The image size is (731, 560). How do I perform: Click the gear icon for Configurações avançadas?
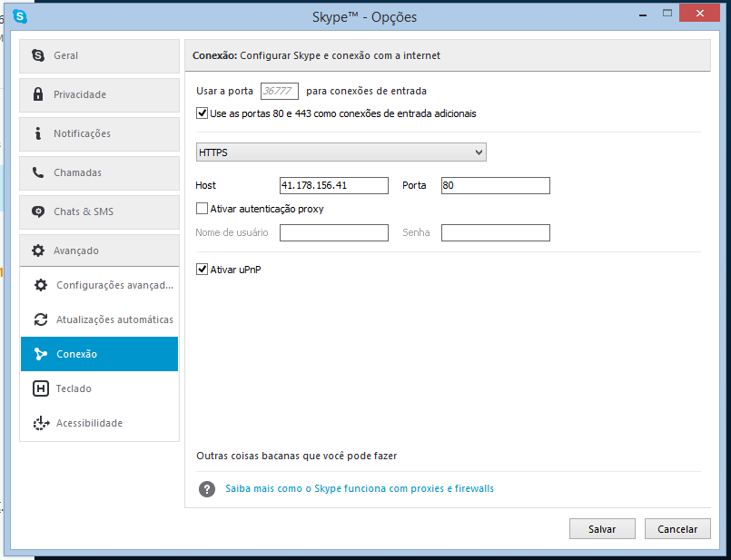click(41, 285)
